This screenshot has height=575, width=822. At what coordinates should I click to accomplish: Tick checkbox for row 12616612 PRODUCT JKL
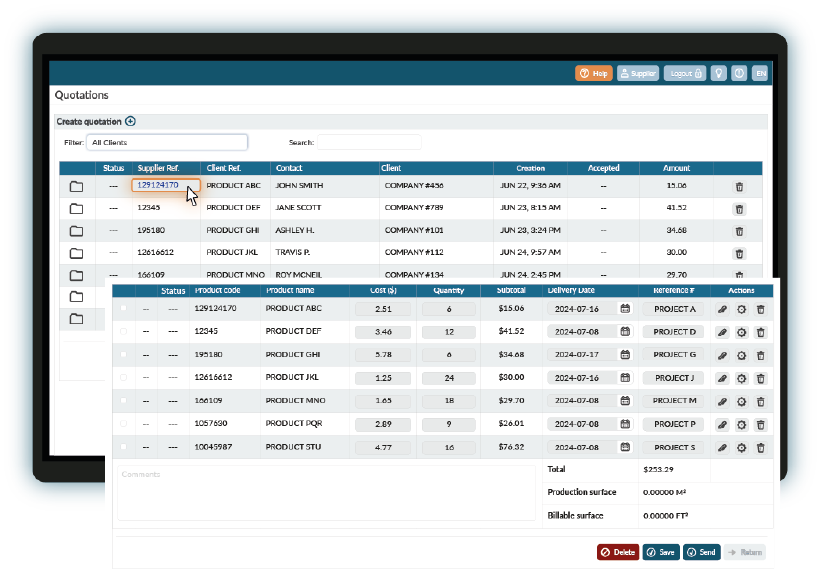point(123,377)
